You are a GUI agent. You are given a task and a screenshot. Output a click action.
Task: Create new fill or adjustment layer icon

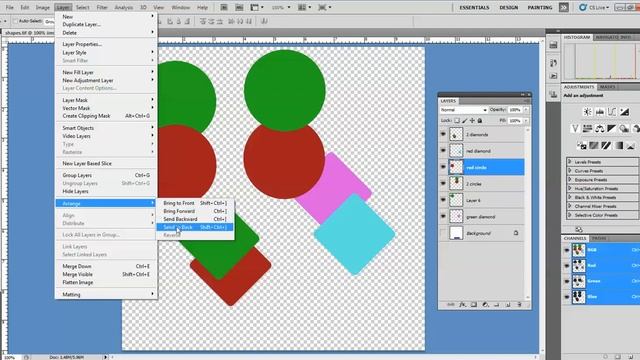point(485,304)
